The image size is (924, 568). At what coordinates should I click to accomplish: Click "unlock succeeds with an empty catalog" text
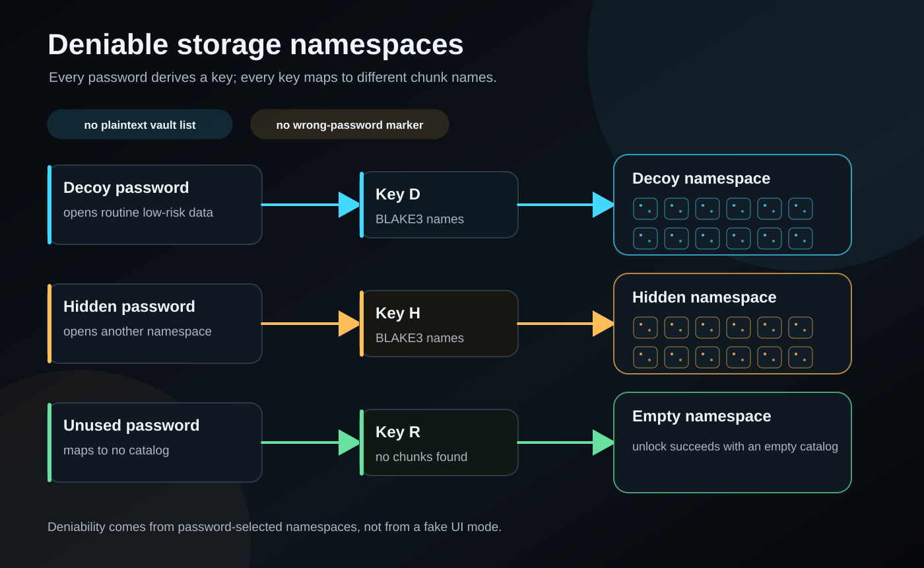tap(735, 446)
